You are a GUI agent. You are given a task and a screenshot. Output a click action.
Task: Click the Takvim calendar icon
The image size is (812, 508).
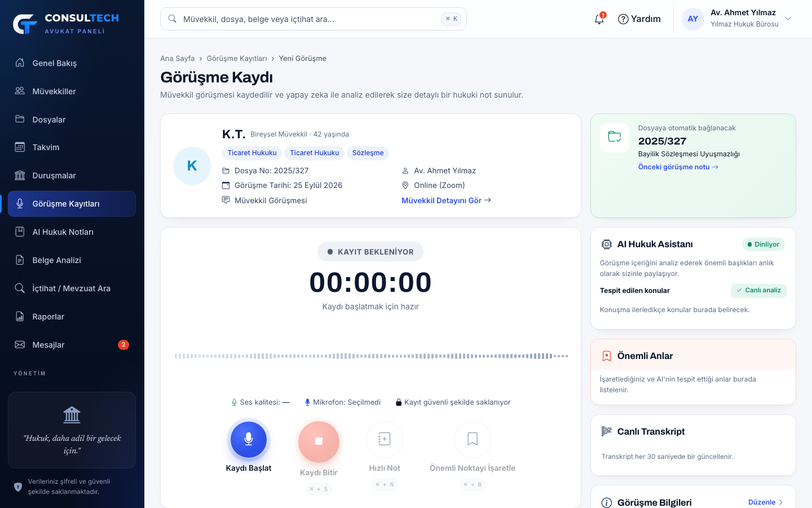click(x=20, y=147)
